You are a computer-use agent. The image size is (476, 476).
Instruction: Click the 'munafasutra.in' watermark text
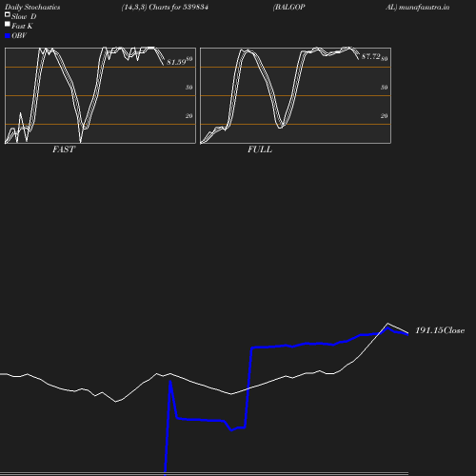424,8
